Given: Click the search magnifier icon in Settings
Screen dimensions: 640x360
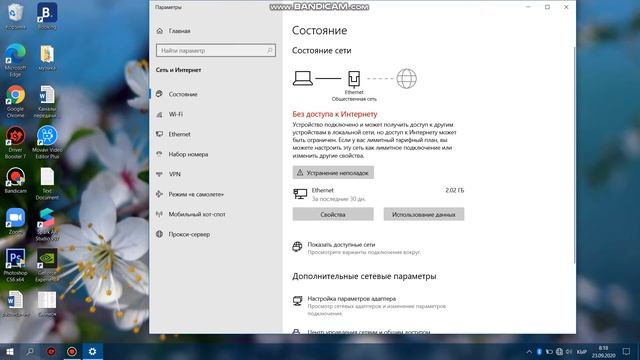Looking at the screenshot, I should (x=269, y=51).
